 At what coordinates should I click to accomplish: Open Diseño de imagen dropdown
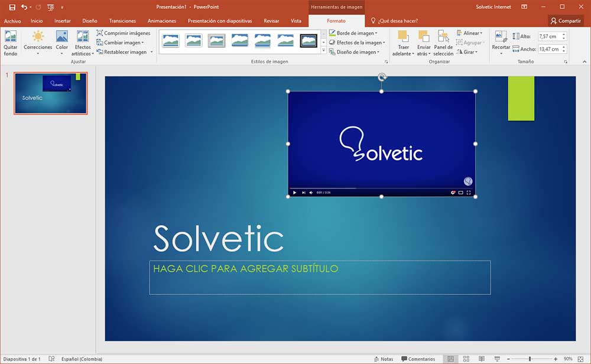pos(354,52)
